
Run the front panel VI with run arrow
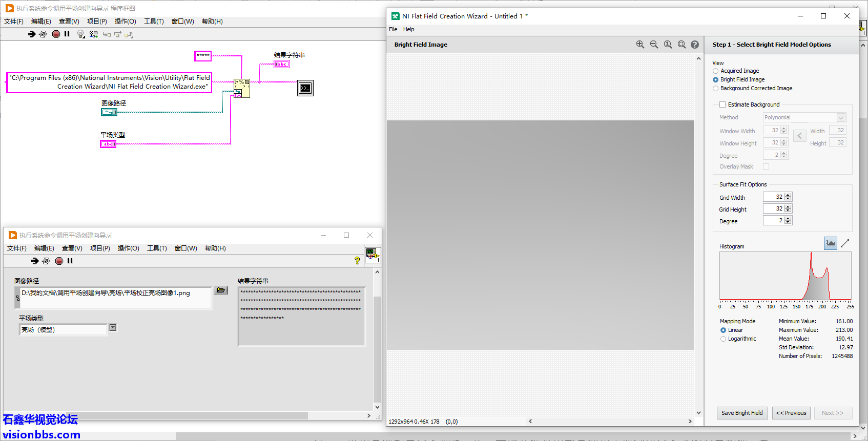pos(35,261)
